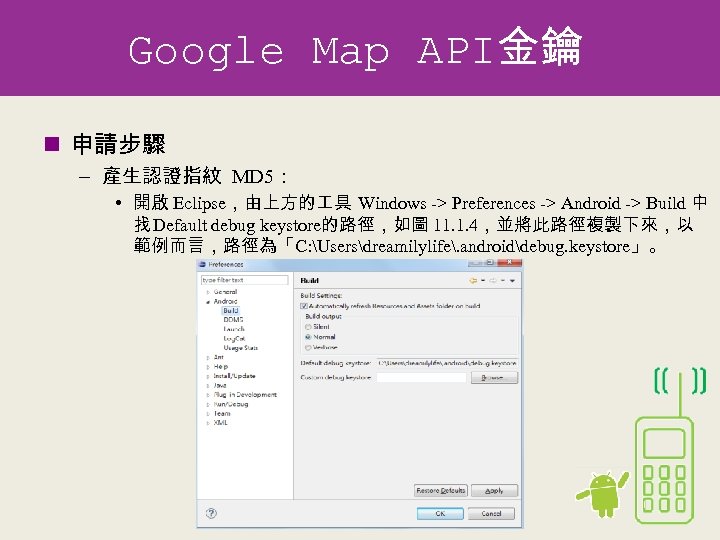Viewport: 720px width, 540px height.
Task: Expand the Help tree node
Action: [x=208, y=367]
